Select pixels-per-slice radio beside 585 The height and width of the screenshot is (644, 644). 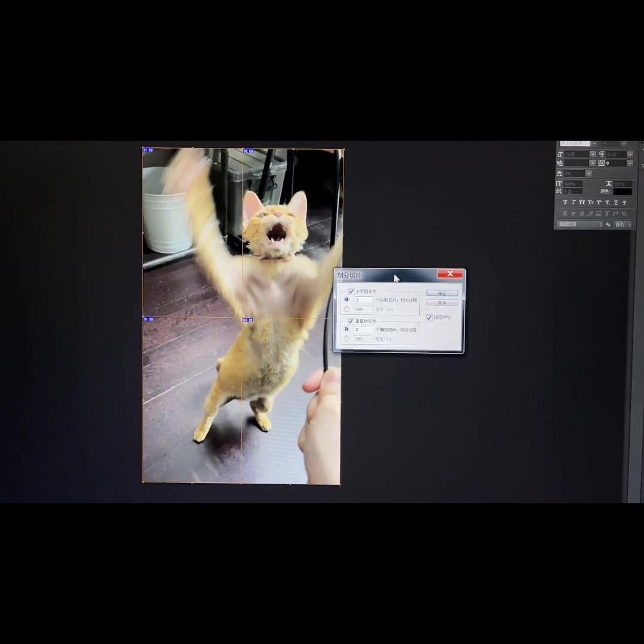coord(346,339)
